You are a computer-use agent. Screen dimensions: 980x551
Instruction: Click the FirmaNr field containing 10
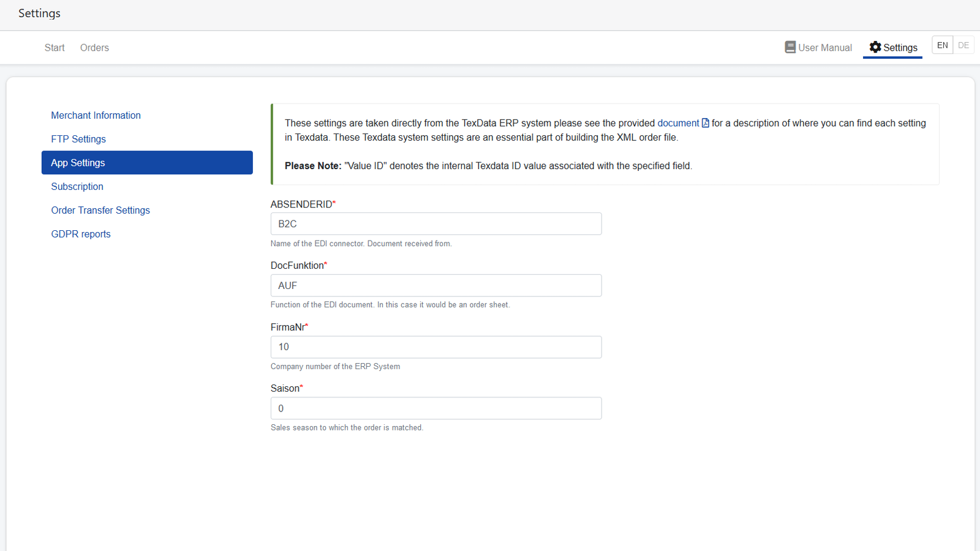point(435,347)
